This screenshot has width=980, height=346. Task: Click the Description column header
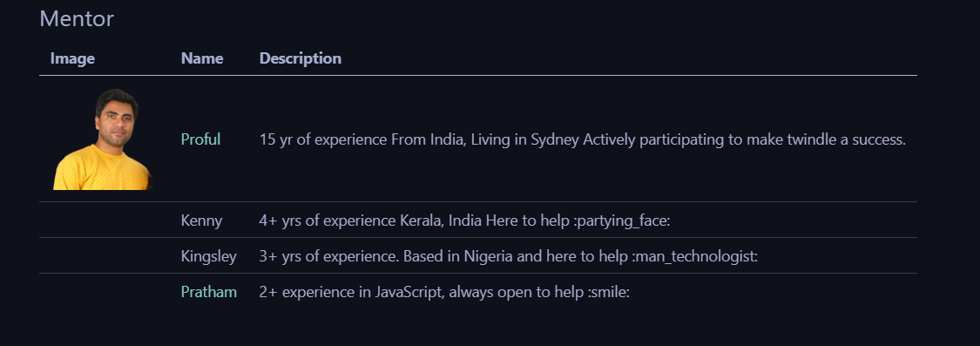(300, 58)
